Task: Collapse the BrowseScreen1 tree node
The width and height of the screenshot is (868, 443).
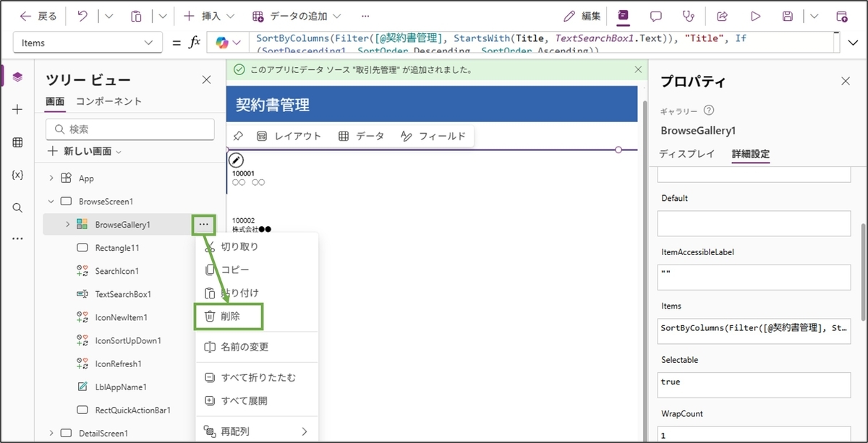Action: click(51, 201)
